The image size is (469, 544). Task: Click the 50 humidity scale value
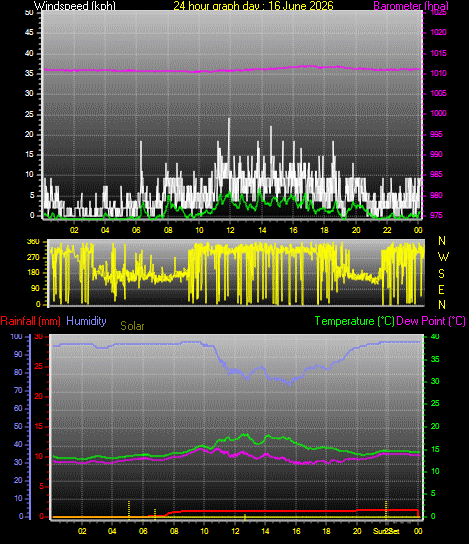(18, 426)
